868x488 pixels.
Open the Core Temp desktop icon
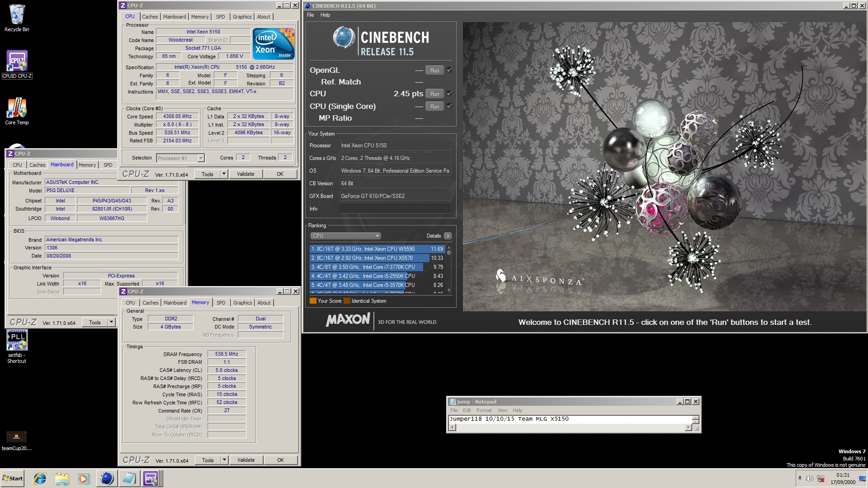[17, 111]
